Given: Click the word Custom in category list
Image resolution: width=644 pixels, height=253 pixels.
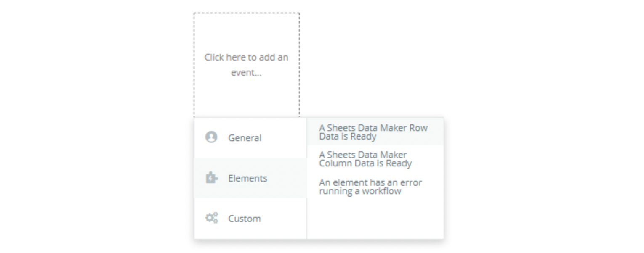Looking at the screenshot, I should (x=244, y=219).
